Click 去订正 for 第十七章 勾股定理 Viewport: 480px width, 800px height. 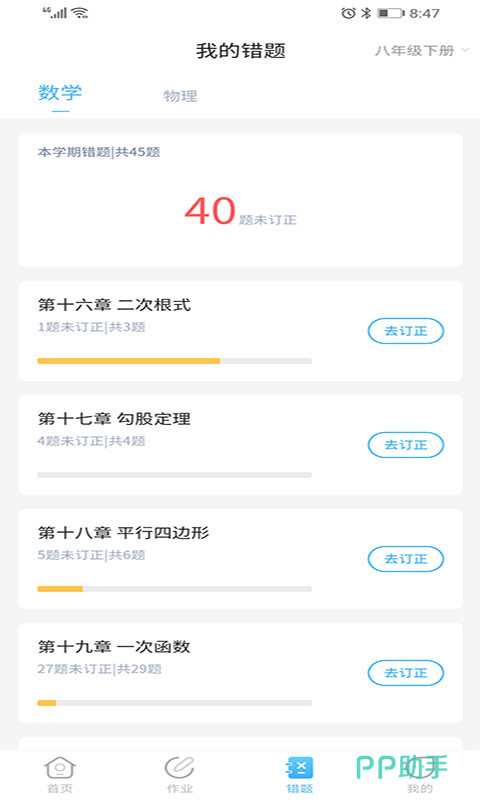[x=406, y=445]
